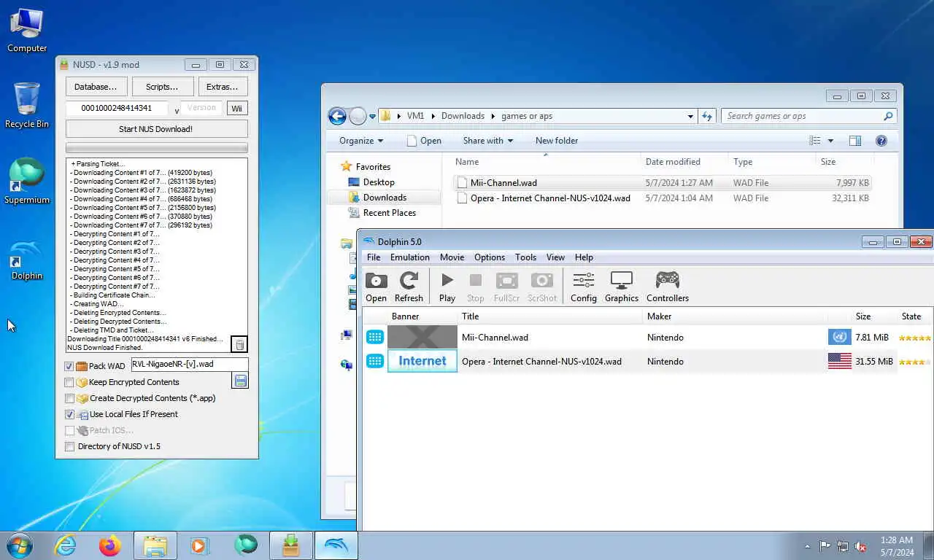The height and width of the screenshot is (560, 934).
Task: Launch Firefox from the taskbar
Action: 110,545
